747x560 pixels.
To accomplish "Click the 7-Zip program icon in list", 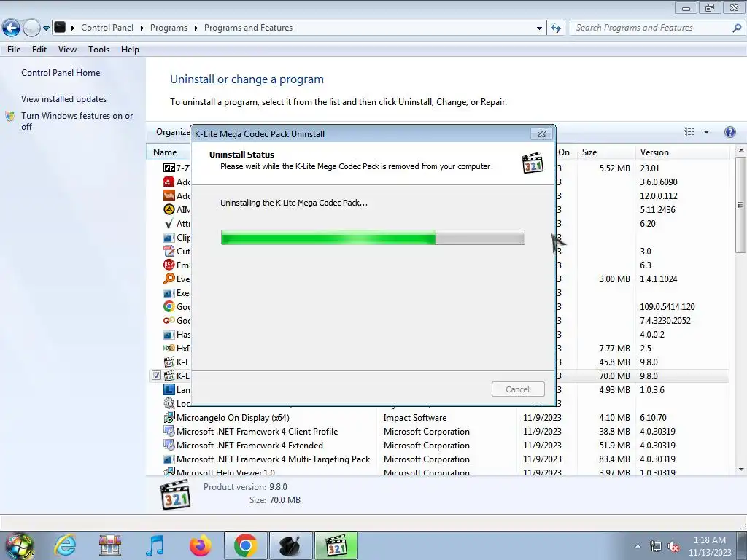I will tap(169, 168).
